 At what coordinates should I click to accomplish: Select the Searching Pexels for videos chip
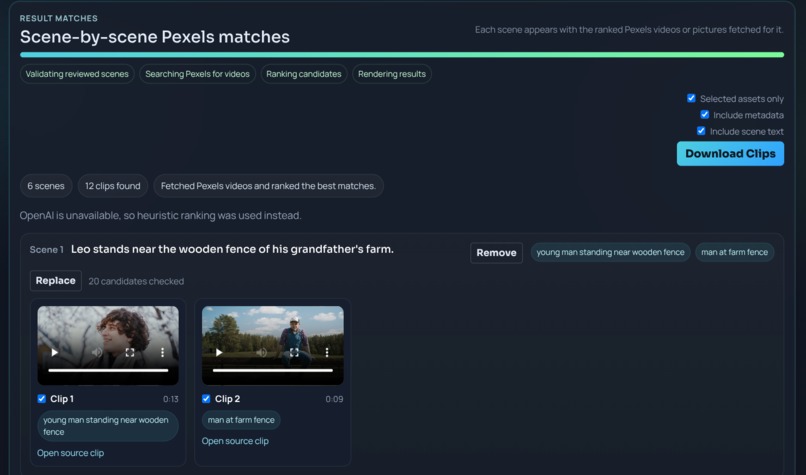(197, 74)
